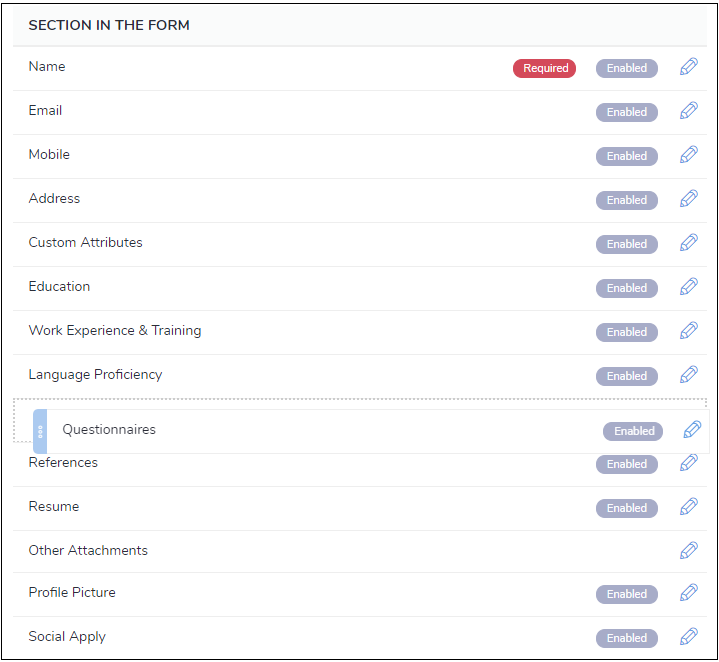719x662 pixels.
Task: Click the pencil for Other Attachments
Action: tap(688, 551)
